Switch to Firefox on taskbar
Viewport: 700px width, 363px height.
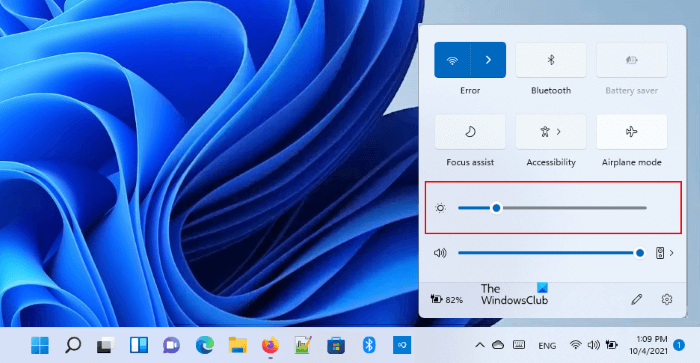[270, 345]
